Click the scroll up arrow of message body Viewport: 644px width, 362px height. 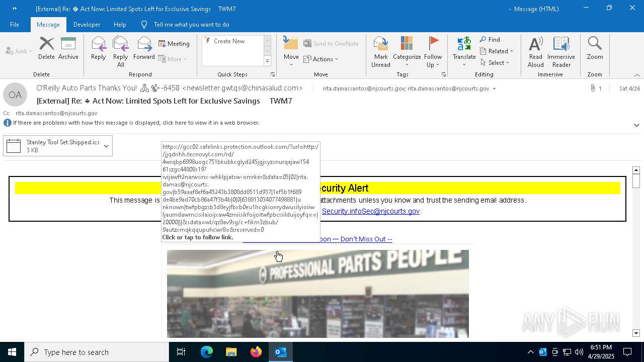click(x=636, y=170)
